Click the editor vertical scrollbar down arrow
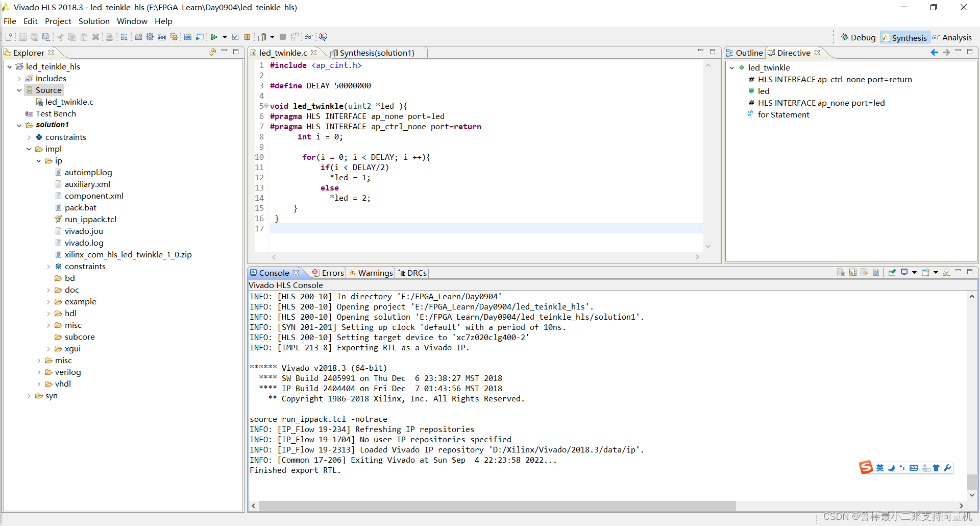 coord(708,246)
